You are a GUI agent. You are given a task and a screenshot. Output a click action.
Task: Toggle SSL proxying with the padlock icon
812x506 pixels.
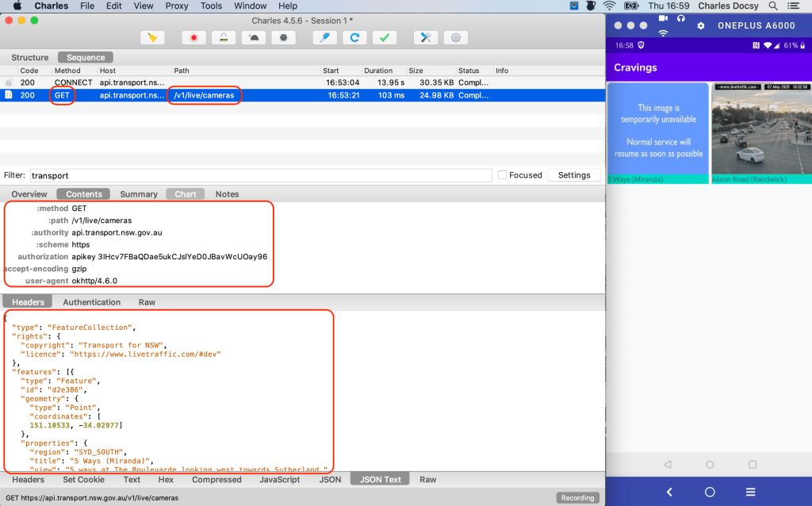[x=224, y=37]
